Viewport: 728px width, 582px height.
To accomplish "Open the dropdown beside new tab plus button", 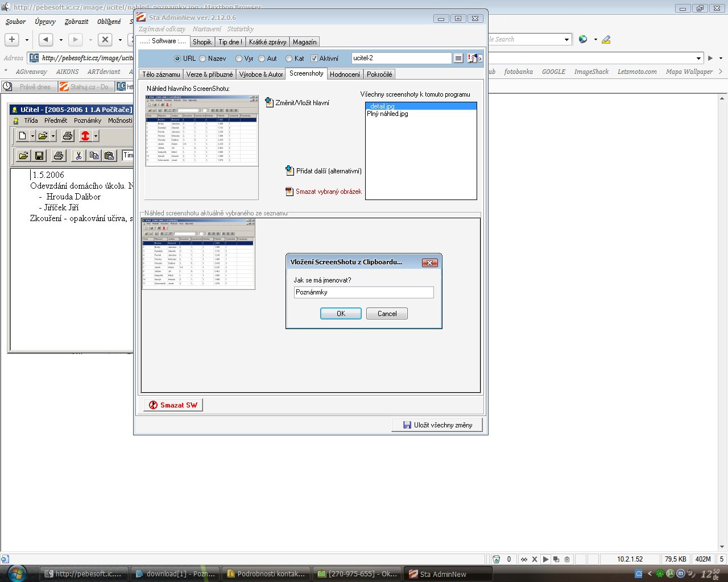I will tap(27, 40).
